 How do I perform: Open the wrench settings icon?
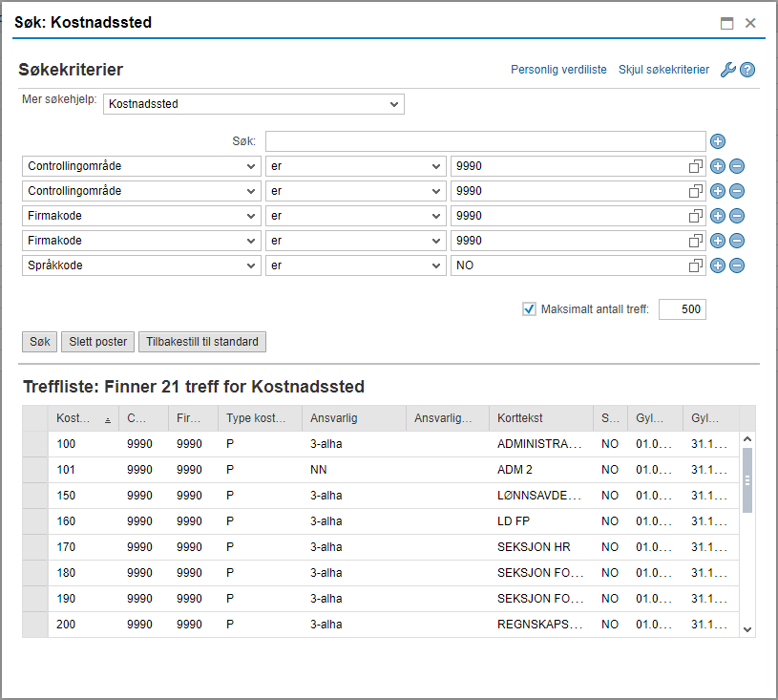click(728, 70)
